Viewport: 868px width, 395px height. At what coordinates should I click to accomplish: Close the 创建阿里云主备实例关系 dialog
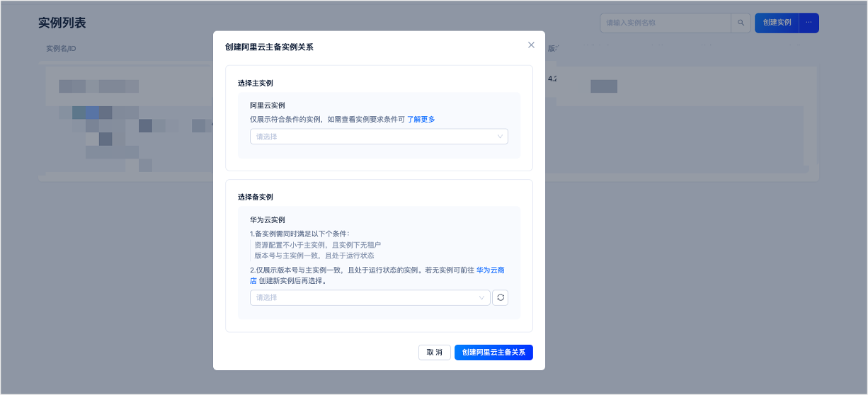point(531,45)
